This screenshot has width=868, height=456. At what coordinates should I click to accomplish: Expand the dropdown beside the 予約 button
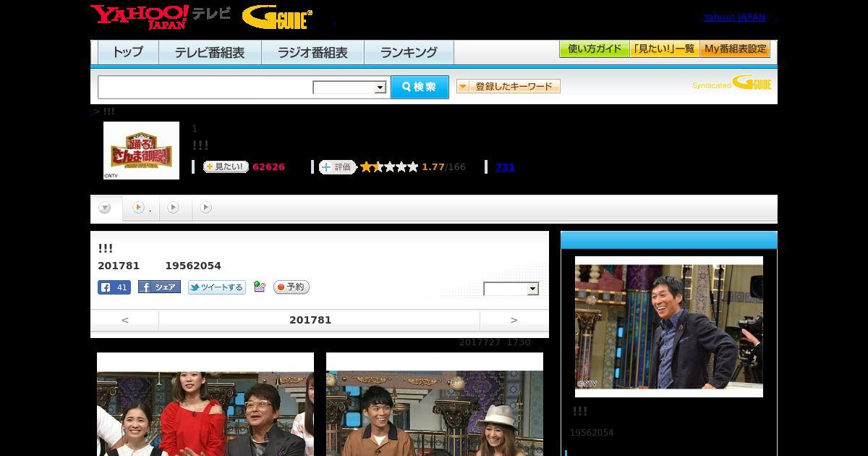click(511, 289)
